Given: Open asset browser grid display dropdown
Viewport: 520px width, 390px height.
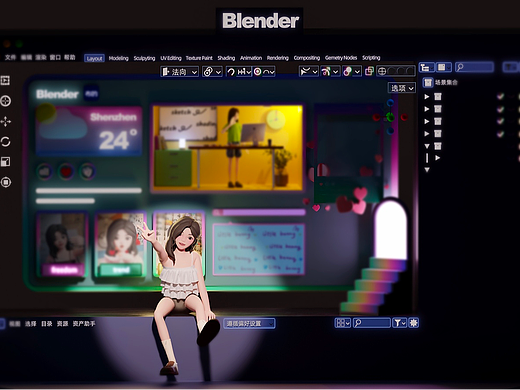Looking at the screenshot, I should coord(343,323).
